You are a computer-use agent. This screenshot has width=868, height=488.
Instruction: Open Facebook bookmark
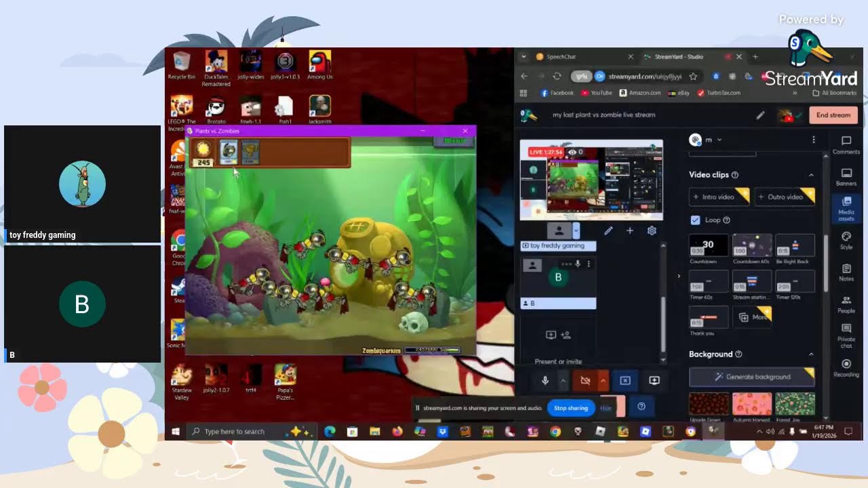coord(557,93)
